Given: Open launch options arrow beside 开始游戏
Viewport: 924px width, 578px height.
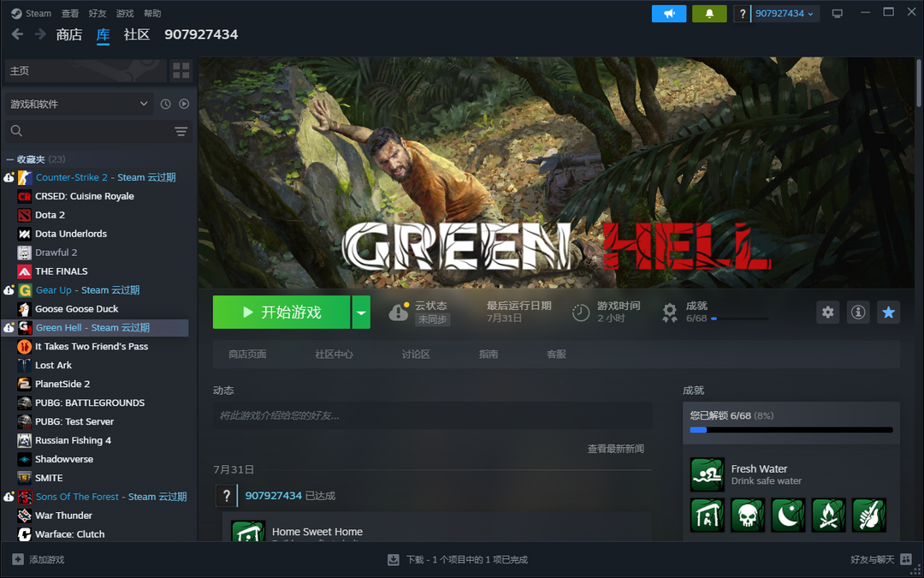Looking at the screenshot, I should tap(361, 312).
